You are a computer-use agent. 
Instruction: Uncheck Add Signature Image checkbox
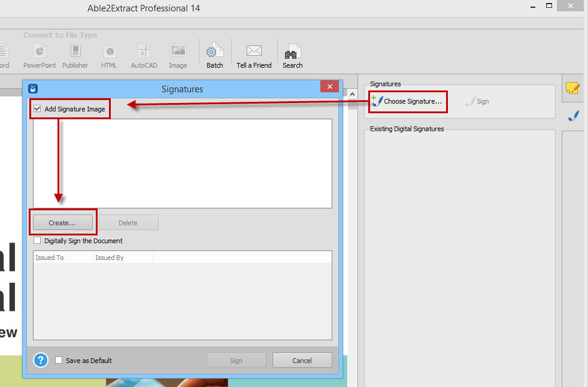pyautogui.click(x=37, y=109)
